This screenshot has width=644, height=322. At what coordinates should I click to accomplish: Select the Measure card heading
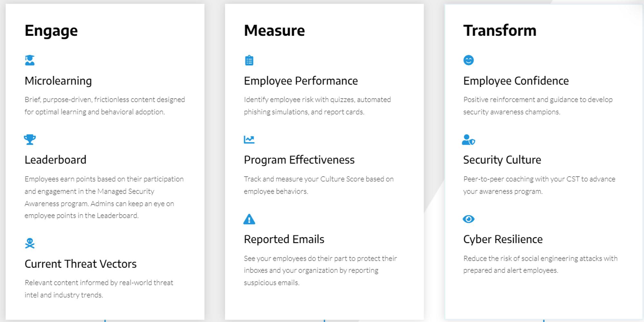(x=274, y=31)
